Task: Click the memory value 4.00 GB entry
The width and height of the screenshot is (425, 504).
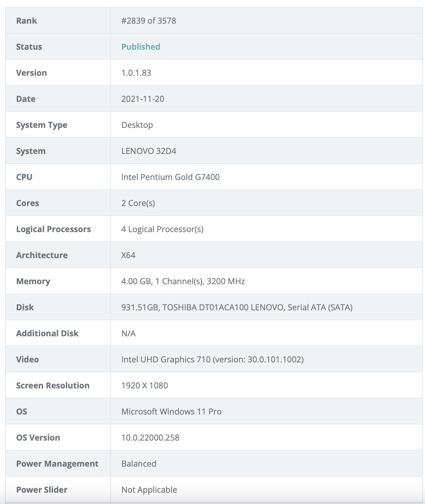Action: [183, 281]
